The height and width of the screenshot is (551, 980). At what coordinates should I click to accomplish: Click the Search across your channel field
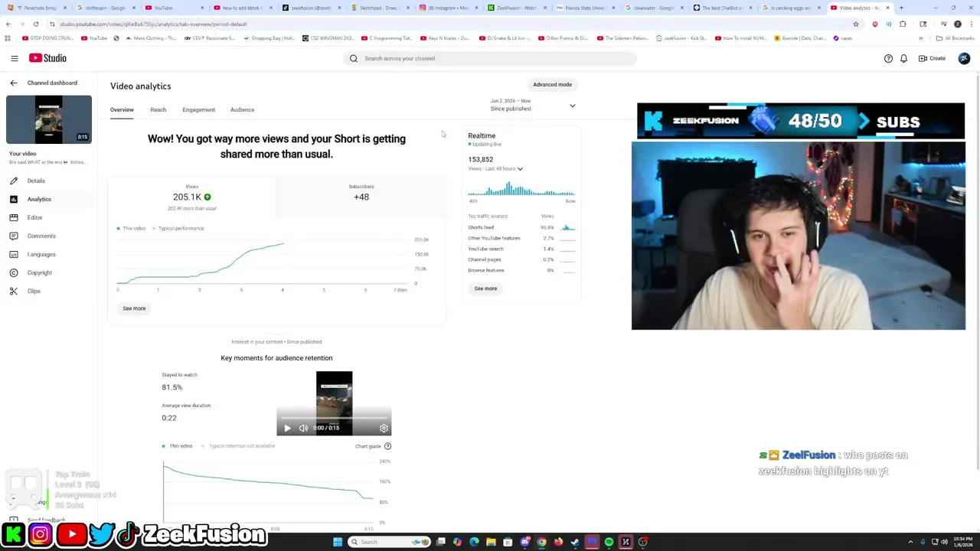tap(492, 58)
